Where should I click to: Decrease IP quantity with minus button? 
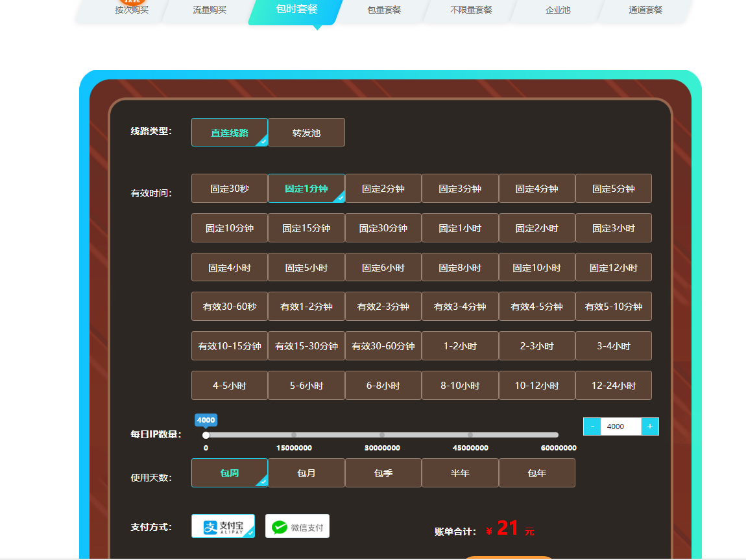click(x=592, y=426)
